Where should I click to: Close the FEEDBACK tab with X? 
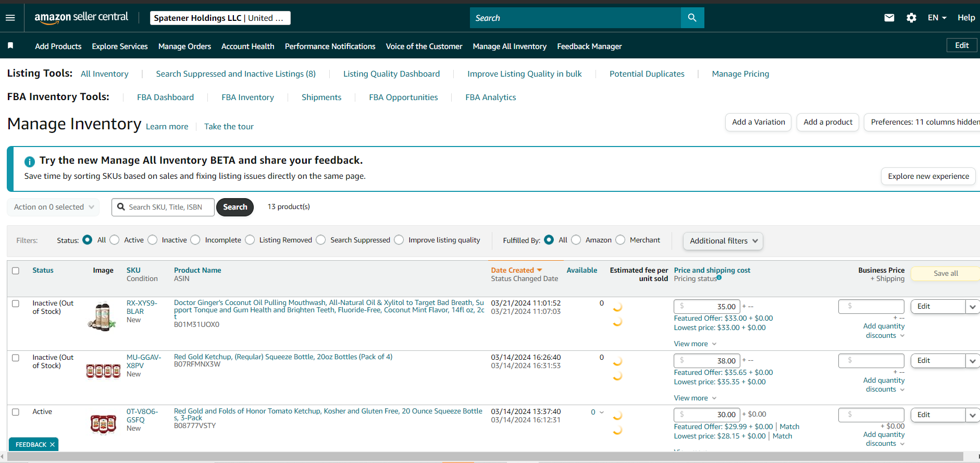(52, 445)
